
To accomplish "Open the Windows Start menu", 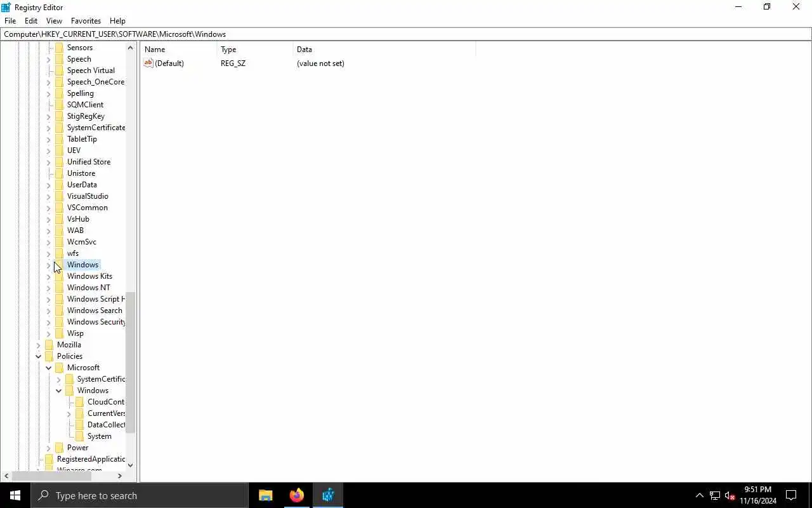I will coord(15,495).
